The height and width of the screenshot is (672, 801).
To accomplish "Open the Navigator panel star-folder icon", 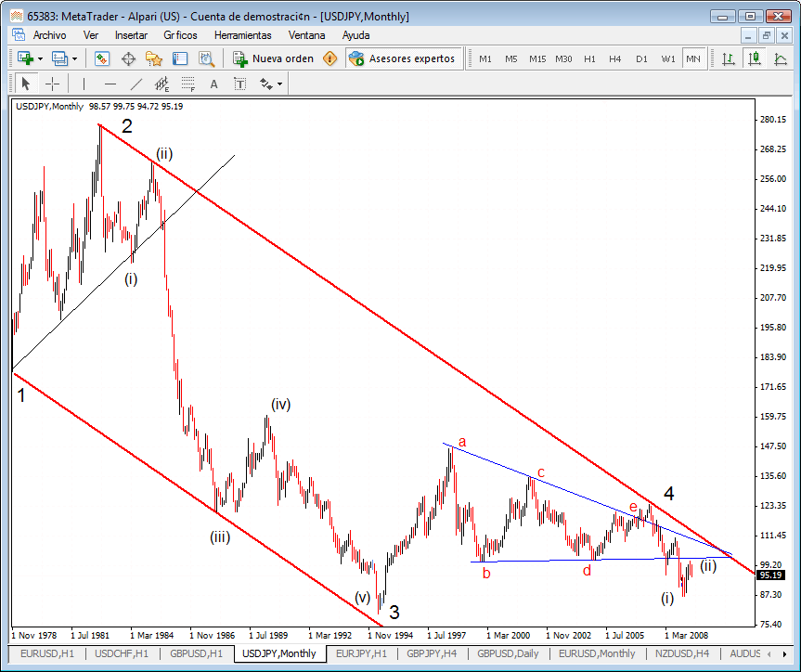I will click(154, 58).
